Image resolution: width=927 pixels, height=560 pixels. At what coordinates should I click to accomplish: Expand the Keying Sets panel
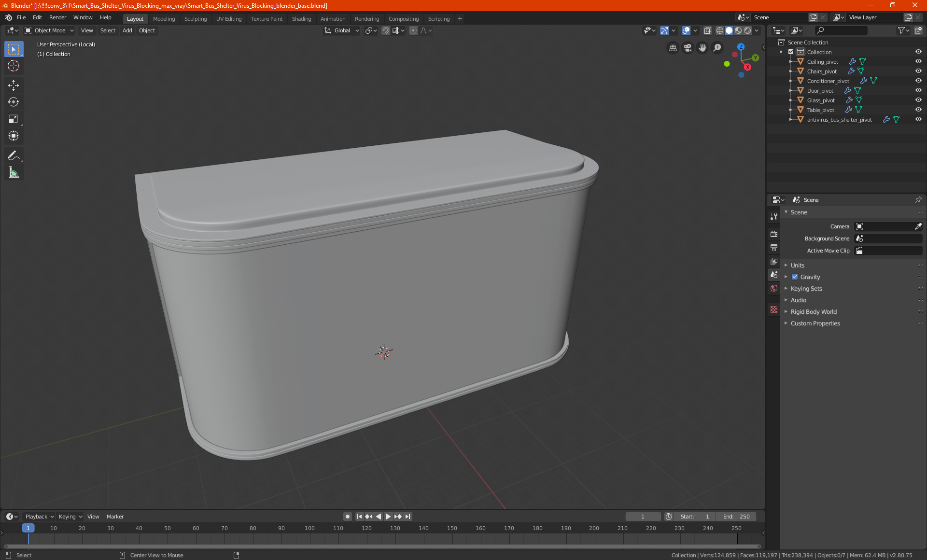(x=806, y=288)
